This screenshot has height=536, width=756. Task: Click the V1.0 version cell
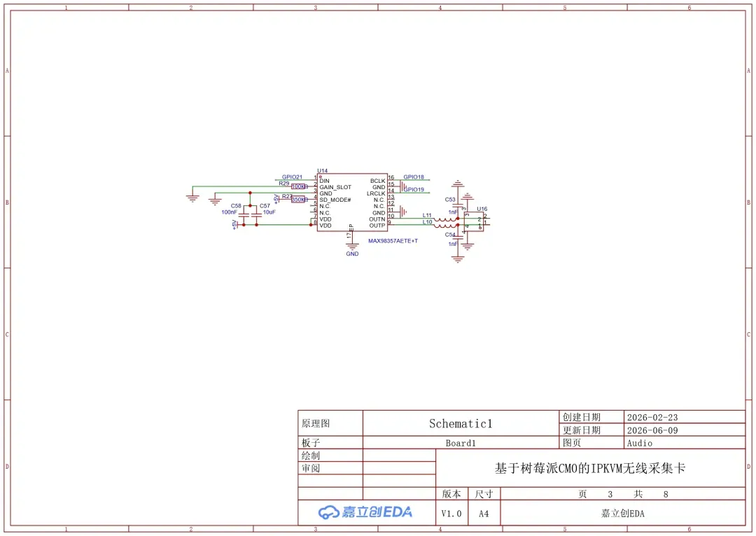click(451, 514)
